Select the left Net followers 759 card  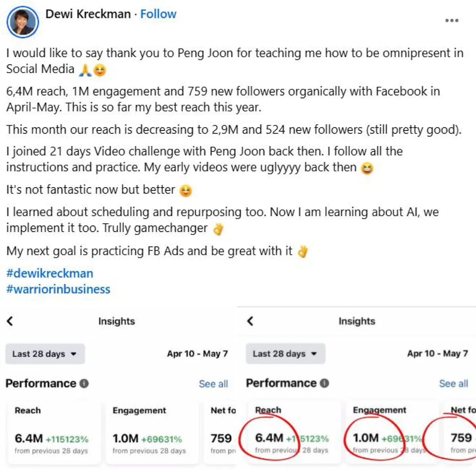221,432
